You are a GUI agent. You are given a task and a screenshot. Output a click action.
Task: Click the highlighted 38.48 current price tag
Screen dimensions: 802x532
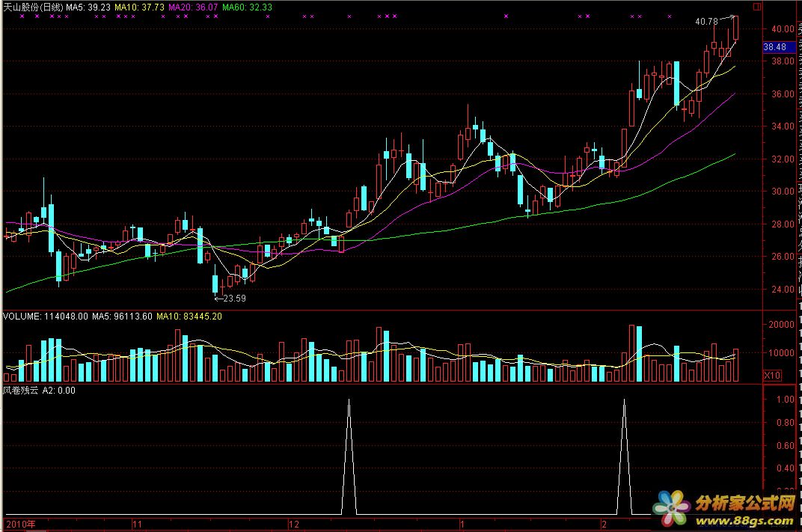pos(779,47)
